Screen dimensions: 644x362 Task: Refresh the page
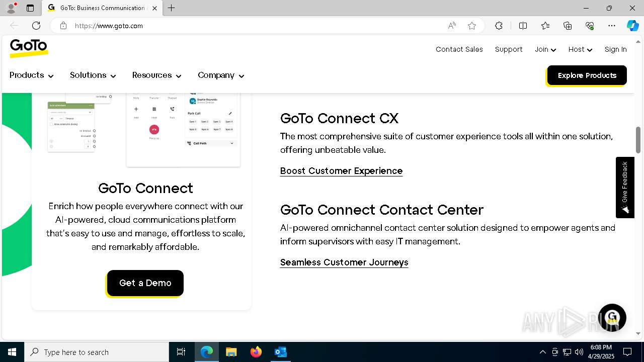point(36,26)
